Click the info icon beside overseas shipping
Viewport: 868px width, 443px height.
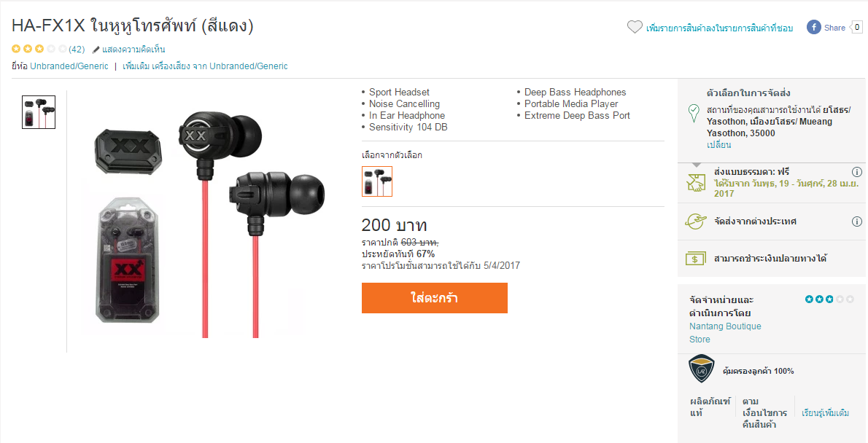tap(856, 221)
